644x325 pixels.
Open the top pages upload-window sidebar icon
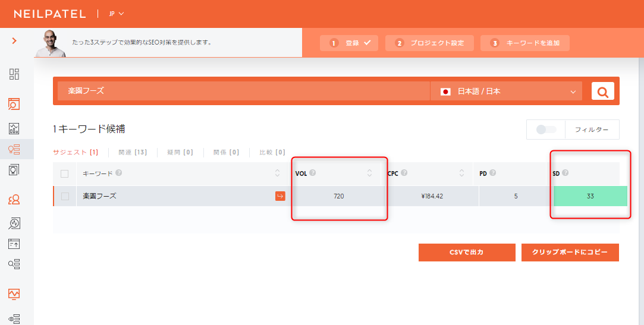14,244
